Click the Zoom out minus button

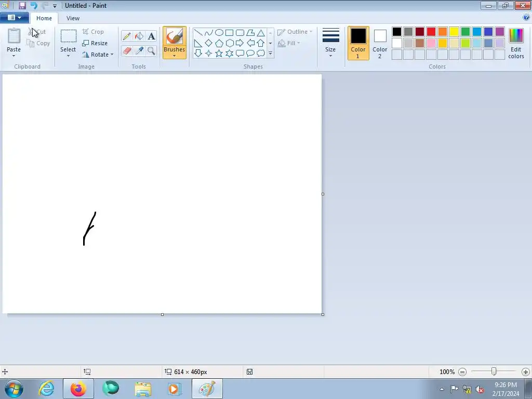point(462,372)
